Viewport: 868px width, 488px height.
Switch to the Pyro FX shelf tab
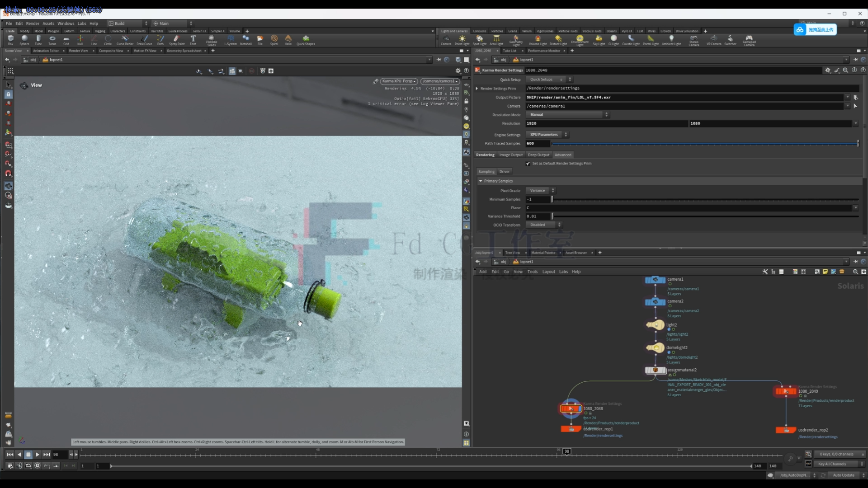627,31
